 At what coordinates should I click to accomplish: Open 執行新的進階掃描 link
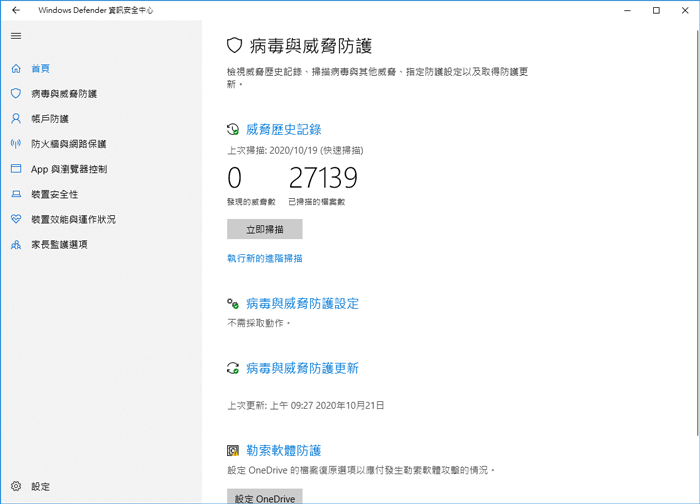[x=265, y=258]
